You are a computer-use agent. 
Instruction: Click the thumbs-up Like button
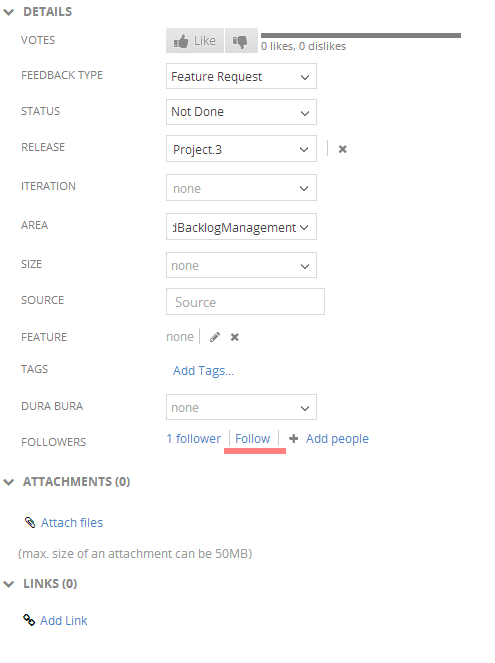[x=194, y=41]
